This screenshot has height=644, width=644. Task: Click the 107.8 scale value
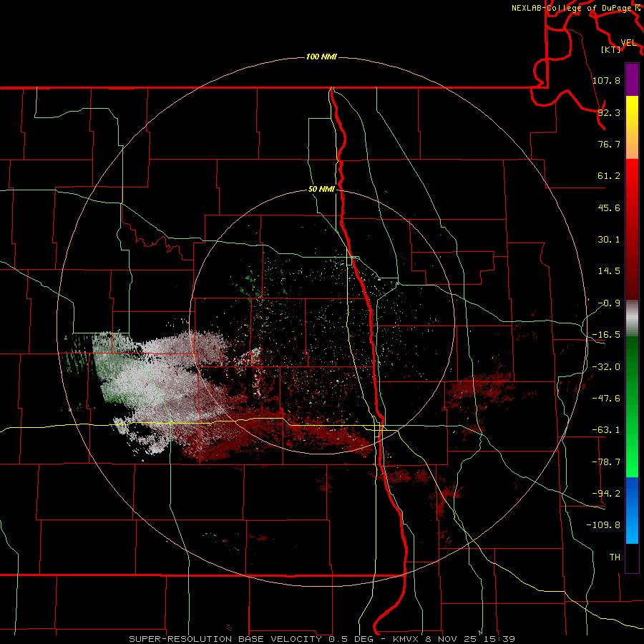[606, 80]
